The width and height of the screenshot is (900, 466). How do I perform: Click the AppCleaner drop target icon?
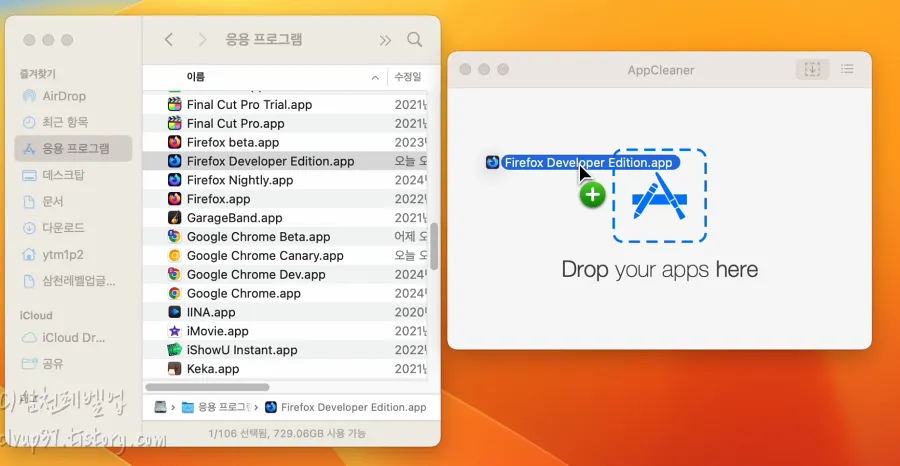coord(660,196)
